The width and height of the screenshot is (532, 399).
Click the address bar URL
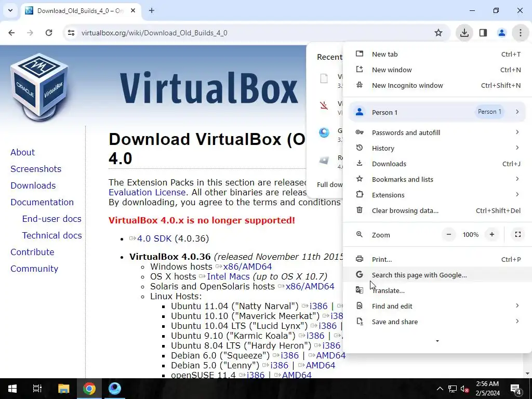tap(154, 33)
